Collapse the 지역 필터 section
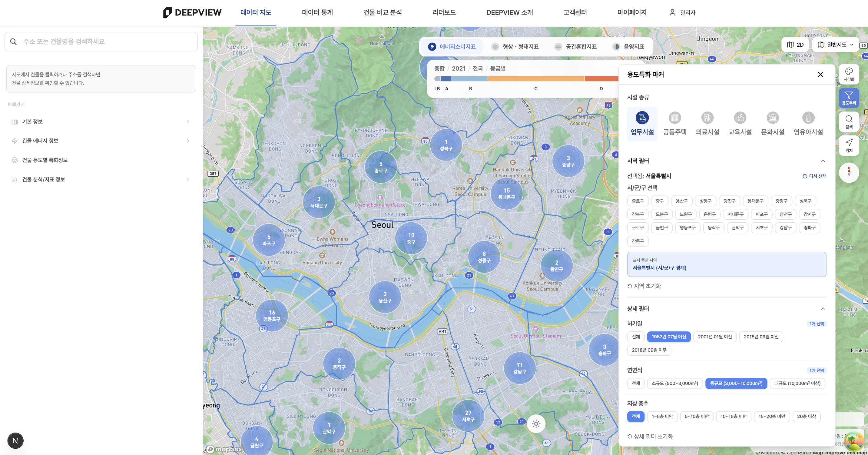 tap(823, 161)
